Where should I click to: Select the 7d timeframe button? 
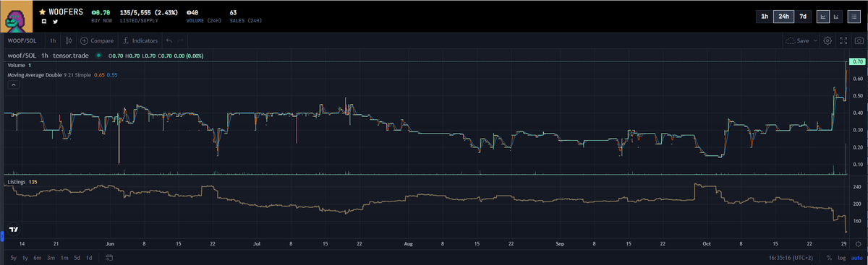(x=802, y=17)
